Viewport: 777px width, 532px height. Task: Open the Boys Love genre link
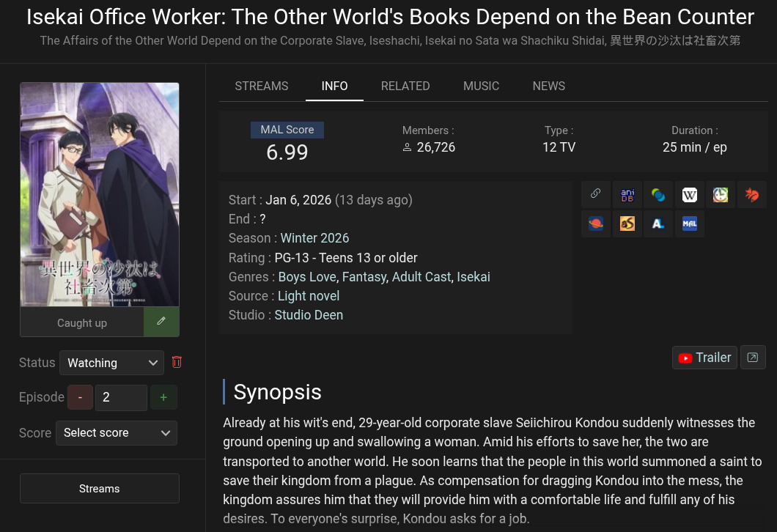[308, 277]
